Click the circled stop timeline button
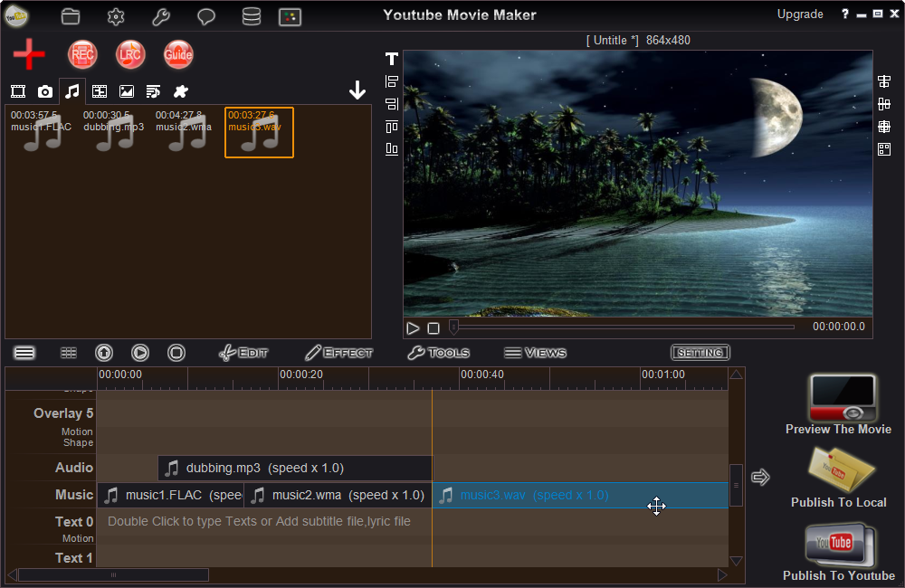 (x=176, y=353)
